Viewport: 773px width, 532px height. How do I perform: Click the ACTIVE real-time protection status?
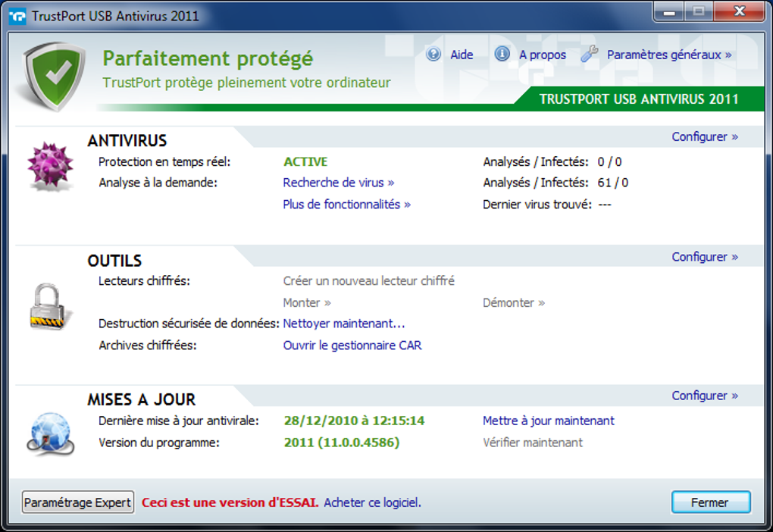[x=305, y=161]
